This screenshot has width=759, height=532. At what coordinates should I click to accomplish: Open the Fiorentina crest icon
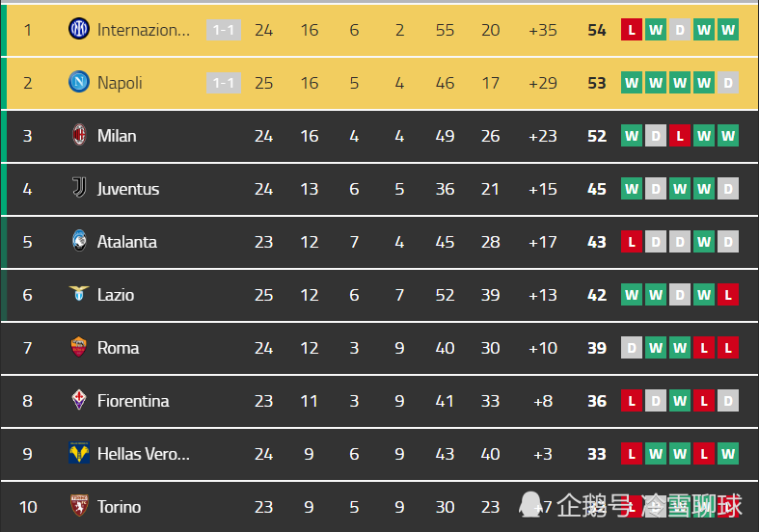point(79,400)
